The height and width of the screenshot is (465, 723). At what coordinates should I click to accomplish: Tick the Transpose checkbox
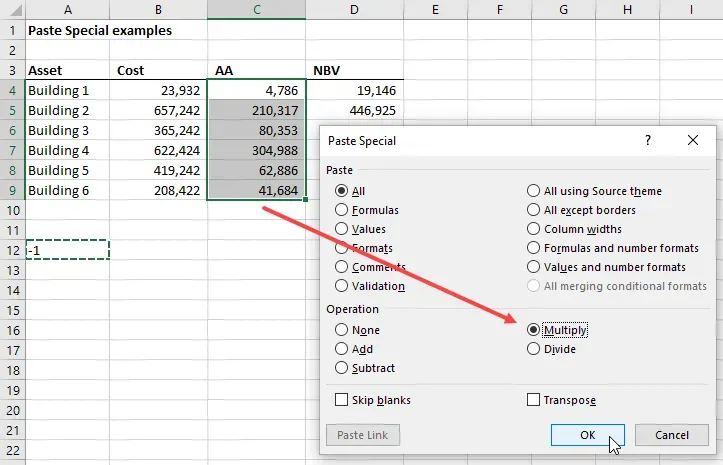pyautogui.click(x=534, y=400)
